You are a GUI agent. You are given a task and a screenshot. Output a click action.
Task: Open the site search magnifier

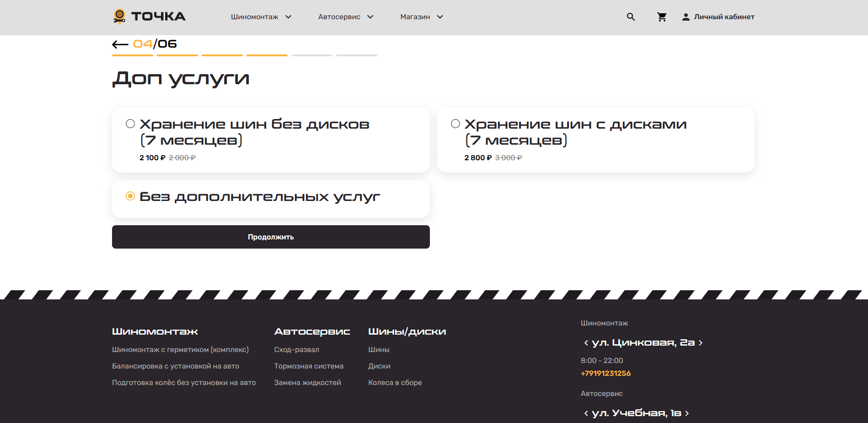pos(631,17)
